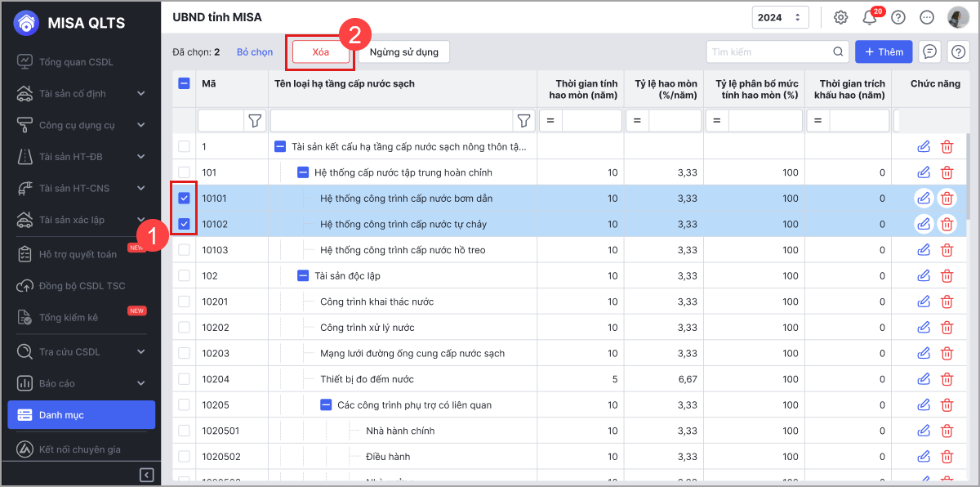
Task: Click the settings gear icon in header
Action: pos(841,17)
